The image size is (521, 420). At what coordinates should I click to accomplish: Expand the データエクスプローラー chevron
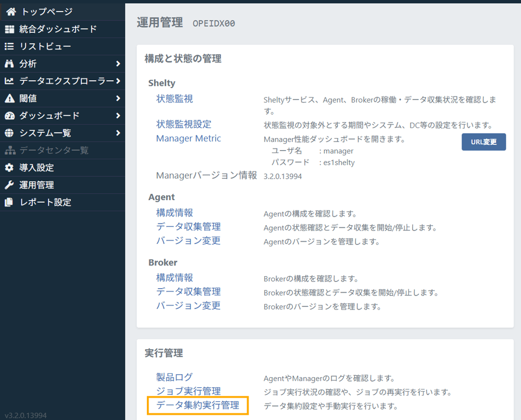[118, 81]
